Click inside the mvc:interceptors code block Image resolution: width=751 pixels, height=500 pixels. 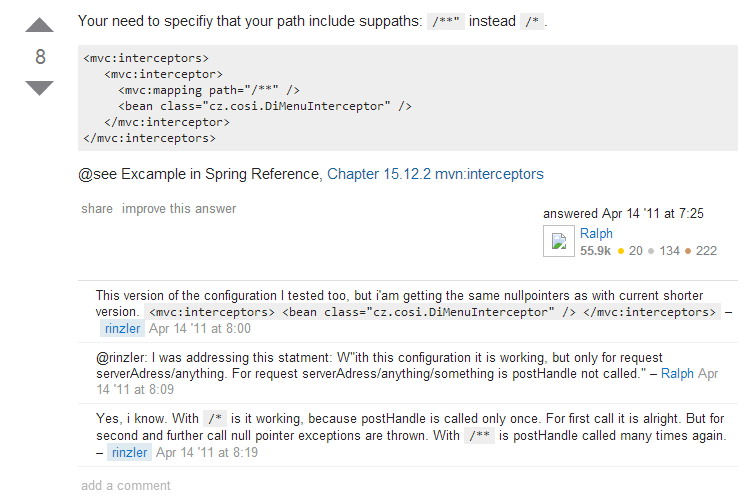coord(408,98)
